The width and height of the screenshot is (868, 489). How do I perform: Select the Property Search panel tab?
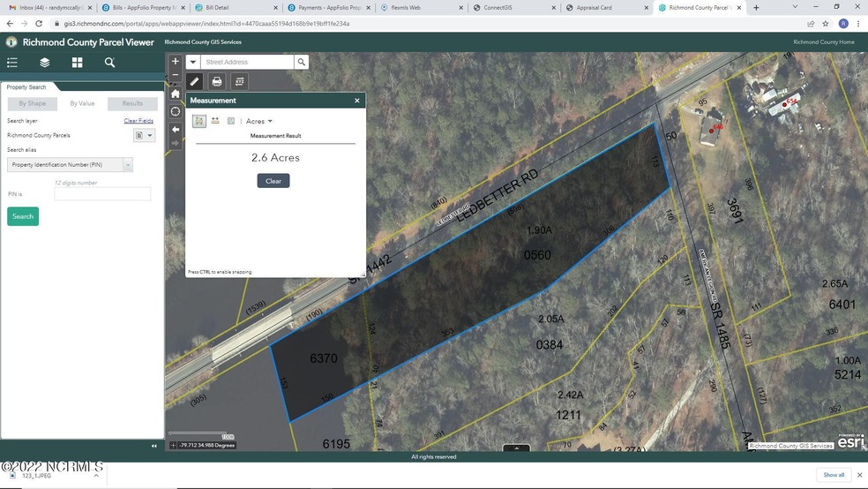[26, 87]
